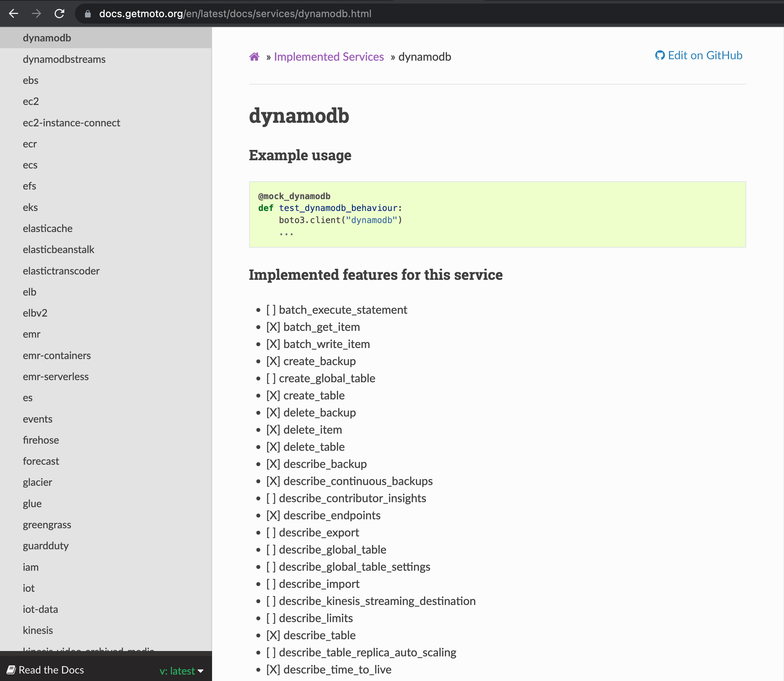This screenshot has width=784, height=681.
Task: Click the GitHub octocat icon
Action: pyautogui.click(x=660, y=55)
